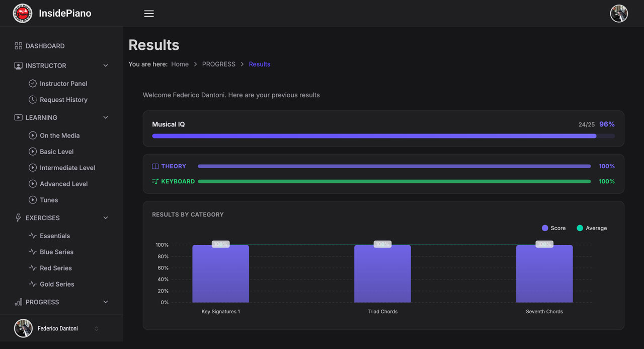Click the Key Signatures 1 bar

(x=220, y=274)
